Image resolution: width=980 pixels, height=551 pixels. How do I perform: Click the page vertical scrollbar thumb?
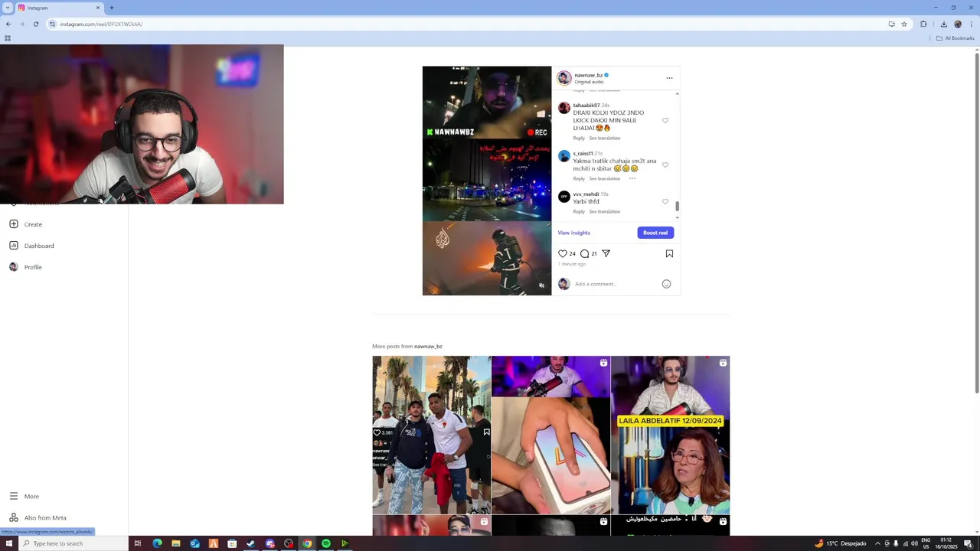(976, 222)
